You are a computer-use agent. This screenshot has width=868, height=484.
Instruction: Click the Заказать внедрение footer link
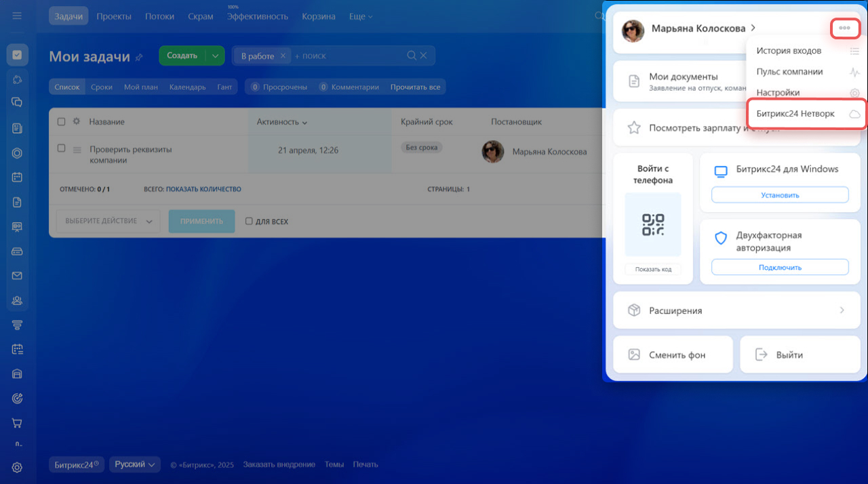[x=279, y=464]
